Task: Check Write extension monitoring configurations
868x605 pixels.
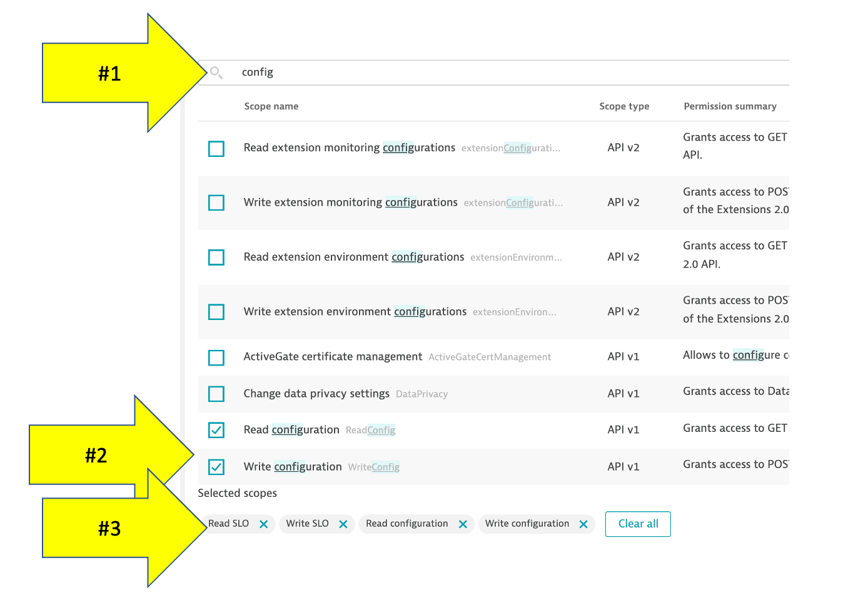Action: 216,203
